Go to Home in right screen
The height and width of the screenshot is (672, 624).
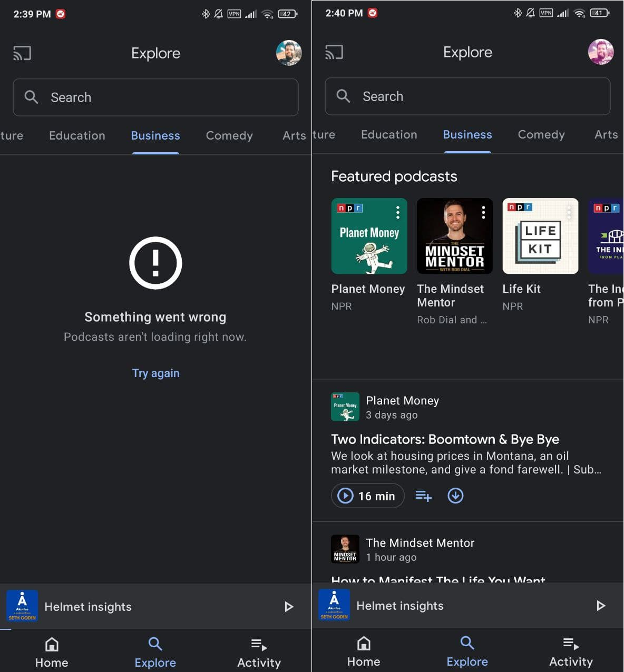(364, 651)
